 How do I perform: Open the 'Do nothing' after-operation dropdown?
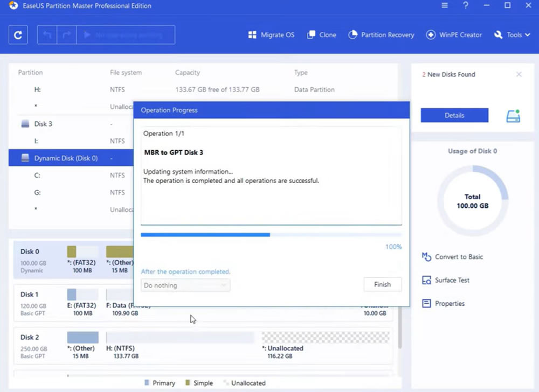[x=185, y=285]
